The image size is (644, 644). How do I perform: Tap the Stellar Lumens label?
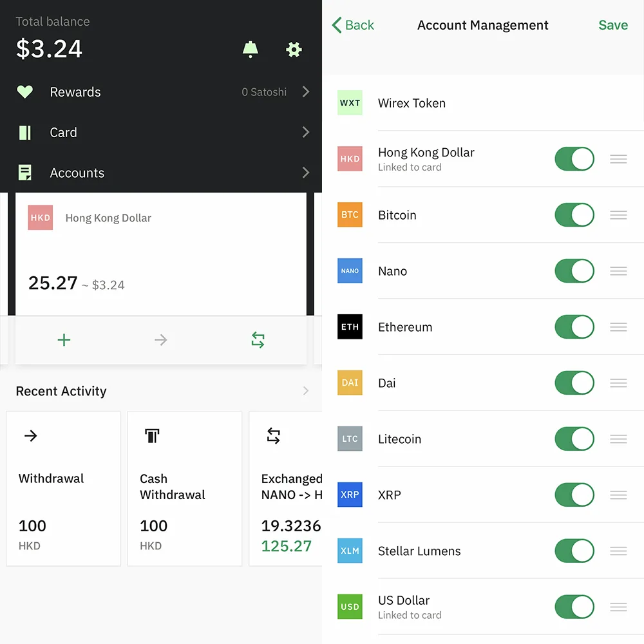tap(419, 551)
